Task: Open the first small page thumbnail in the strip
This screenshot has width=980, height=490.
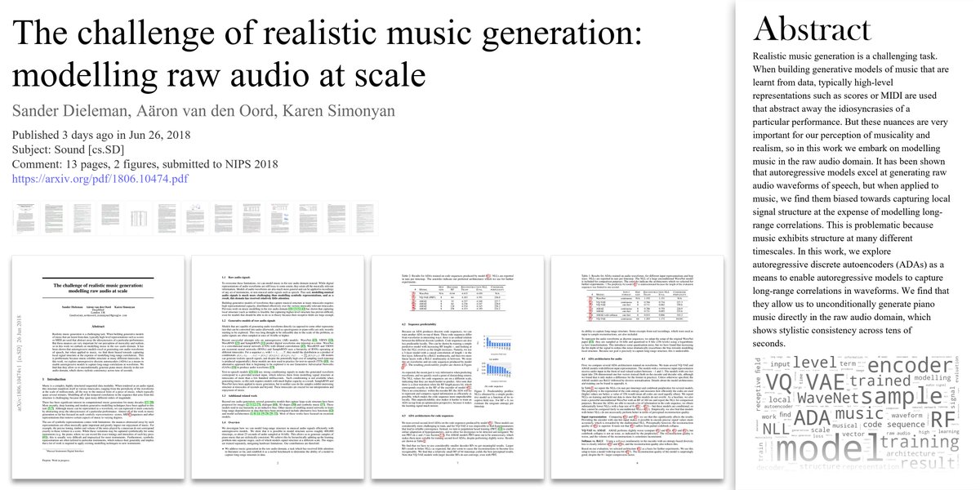Action: [x=25, y=218]
